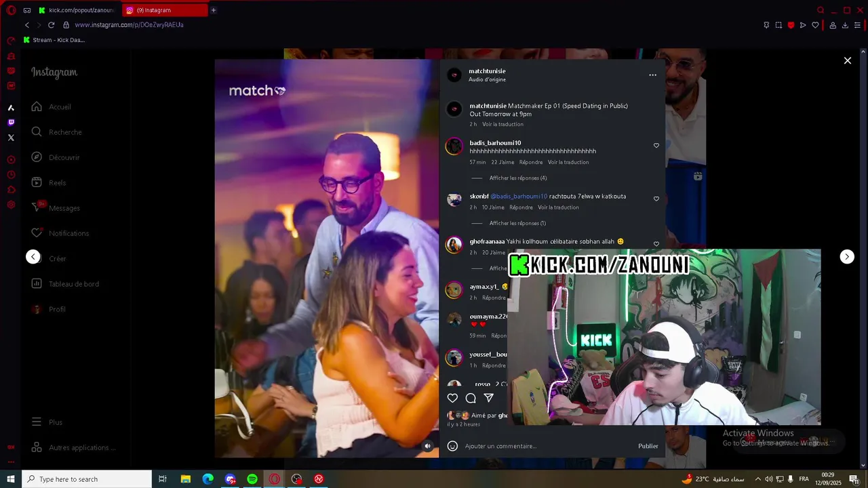This screenshot has width=868, height=488.
Task: Bookmark the page with toolbar heart icon
Action: (815, 25)
